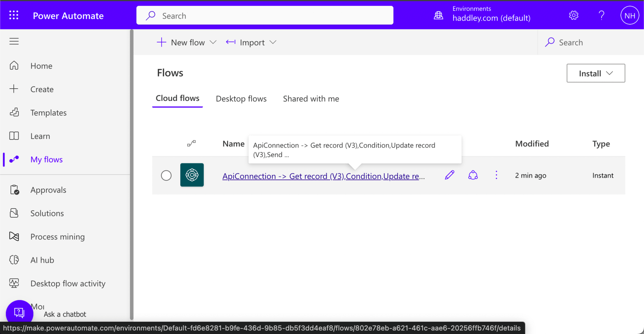Click the left navigation scrollbar
This screenshot has height=334, width=644.
132,175
